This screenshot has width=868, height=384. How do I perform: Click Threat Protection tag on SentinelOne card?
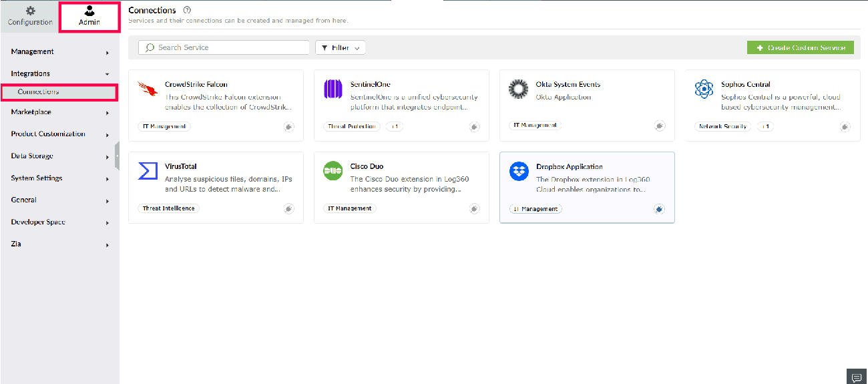[x=352, y=126]
